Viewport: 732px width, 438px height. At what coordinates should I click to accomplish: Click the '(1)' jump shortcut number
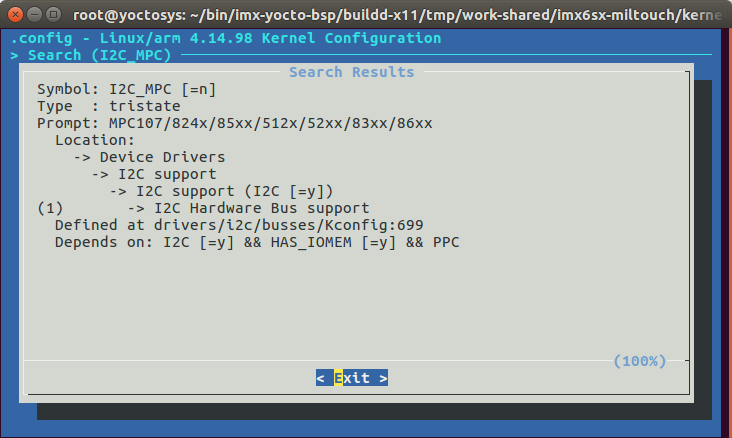pos(50,208)
